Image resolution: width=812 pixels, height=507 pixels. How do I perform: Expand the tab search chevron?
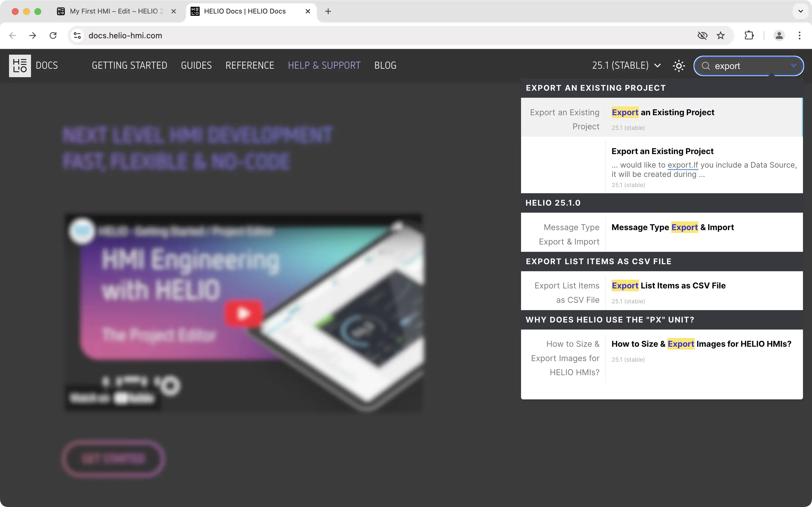pos(800,11)
